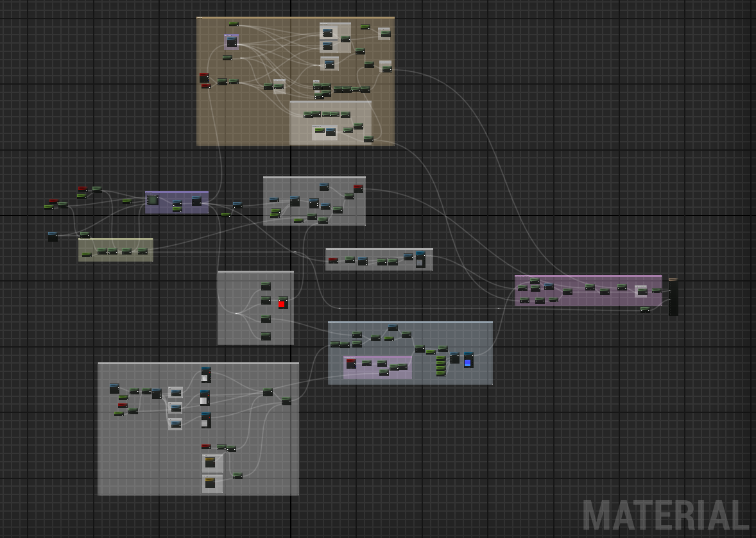Click the purple-highlighted texture node in the brown group
This screenshot has width=756, height=538.
coord(231,42)
